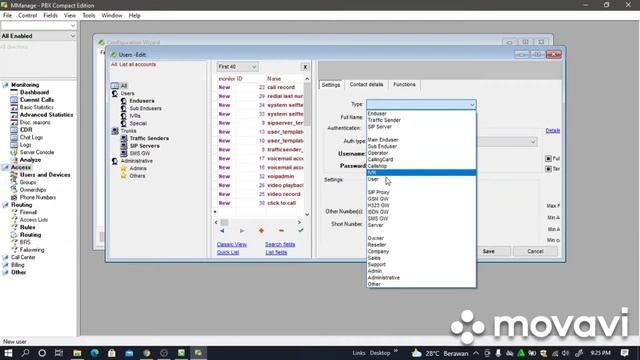The image size is (640, 360).
Task: Choose Enduser from the Type list
Action: click(x=421, y=113)
